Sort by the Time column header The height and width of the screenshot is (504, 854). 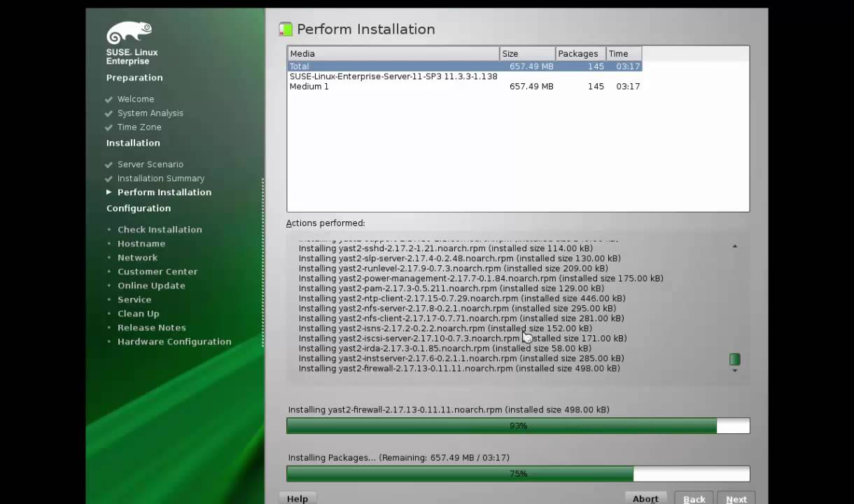click(624, 54)
